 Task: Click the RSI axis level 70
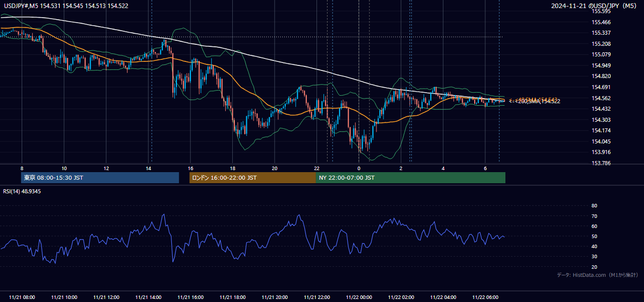(594, 216)
